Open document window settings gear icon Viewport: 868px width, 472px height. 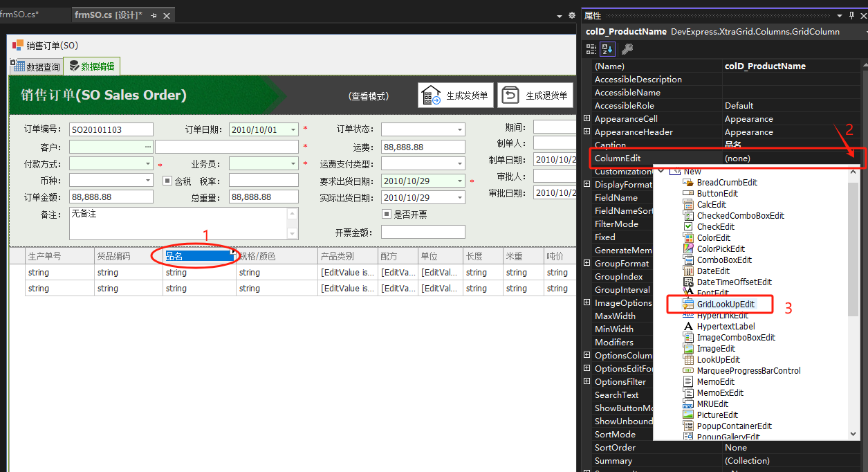point(571,15)
